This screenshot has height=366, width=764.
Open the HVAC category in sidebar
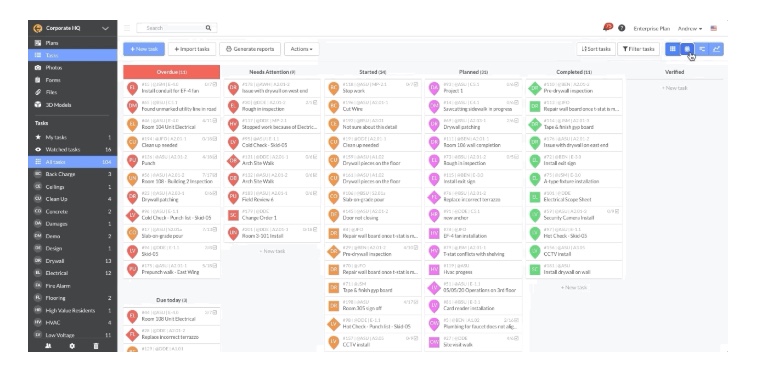73,322
